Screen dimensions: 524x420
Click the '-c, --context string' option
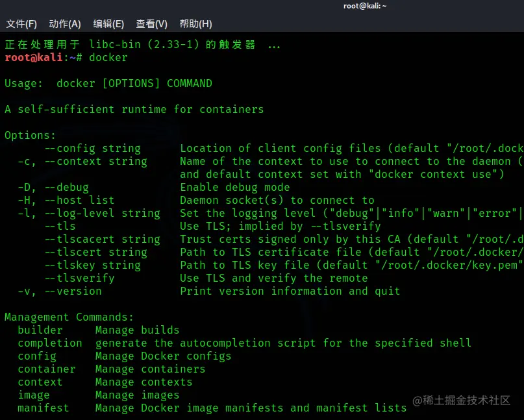tap(82, 162)
